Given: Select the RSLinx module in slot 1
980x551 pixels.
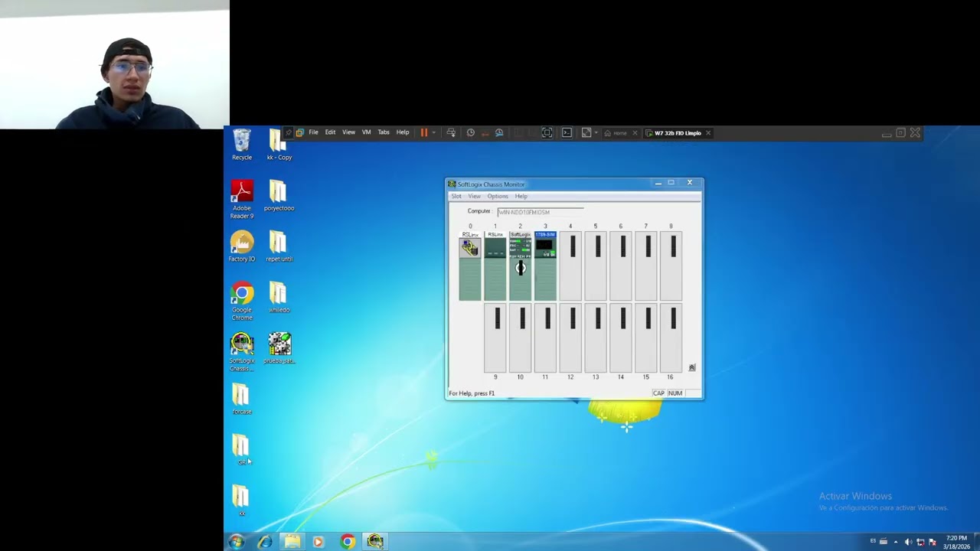Looking at the screenshot, I should pos(495,266).
